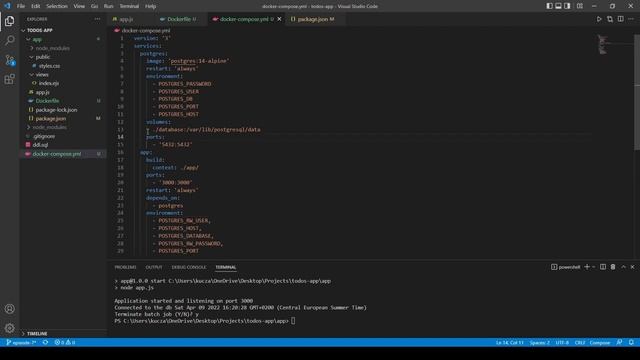Switch to the app.js editor tab
Screen dimensions: 640x360
tap(126, 19)
